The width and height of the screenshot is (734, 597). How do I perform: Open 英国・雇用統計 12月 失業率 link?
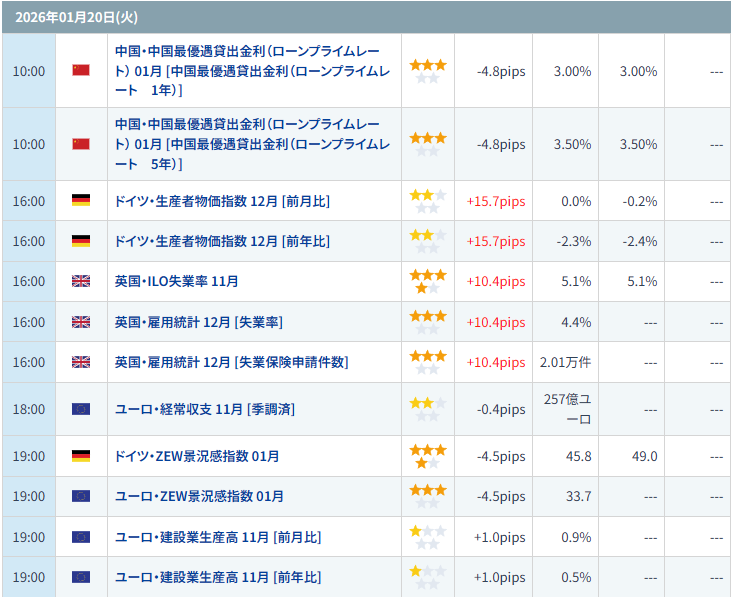198,322
